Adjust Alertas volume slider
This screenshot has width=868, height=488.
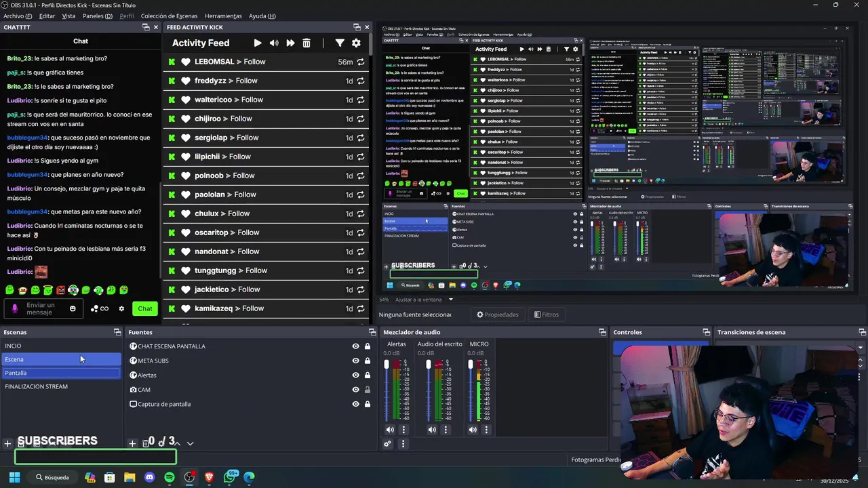(x=387, y=390)
